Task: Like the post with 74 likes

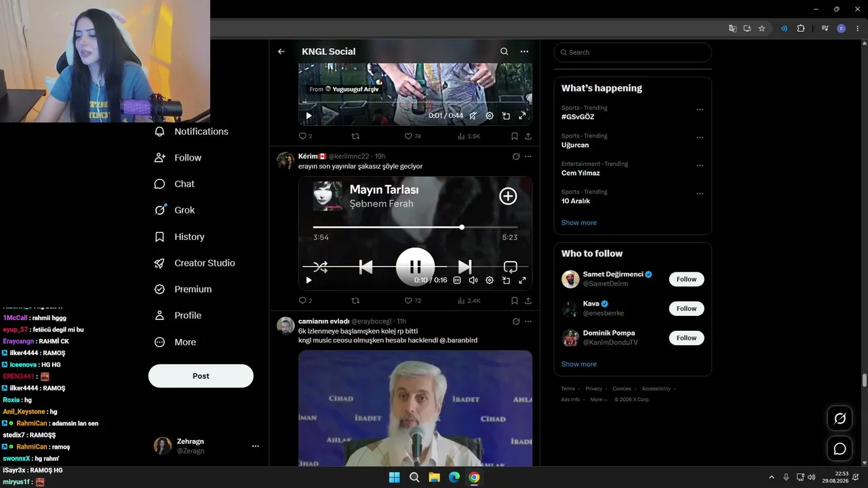Action: 413,136
